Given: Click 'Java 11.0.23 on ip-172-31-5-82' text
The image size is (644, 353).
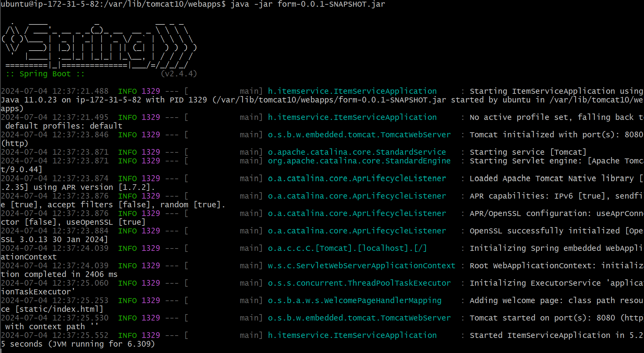Looking at the screenshot, I should [x=71, y=100].
